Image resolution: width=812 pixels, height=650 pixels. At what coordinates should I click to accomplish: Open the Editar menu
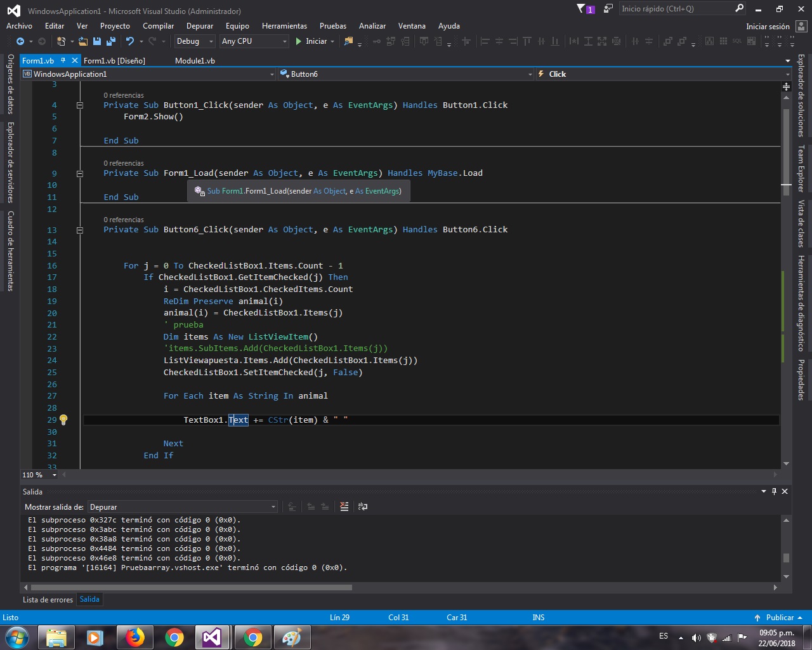[55, 26]
